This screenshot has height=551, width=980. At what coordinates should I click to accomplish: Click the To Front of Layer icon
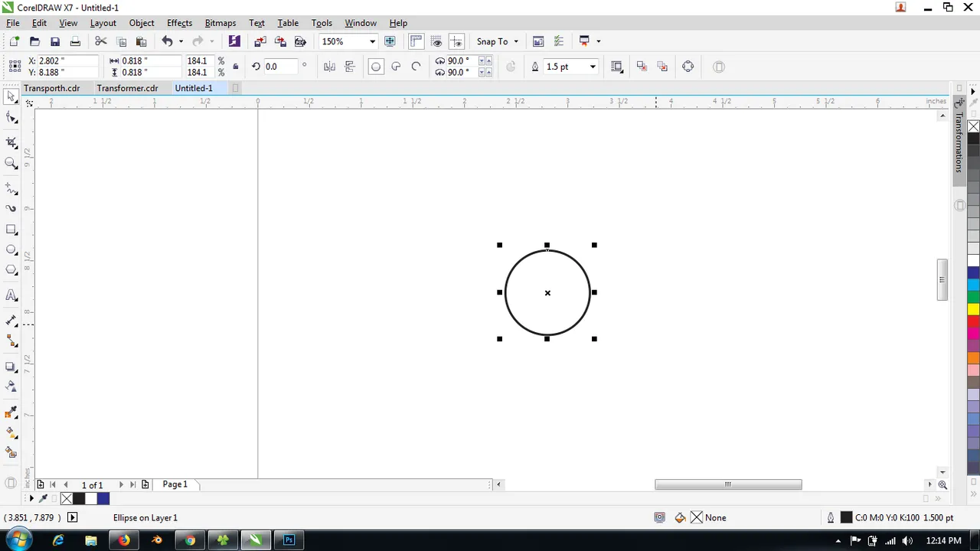(642, 67)
